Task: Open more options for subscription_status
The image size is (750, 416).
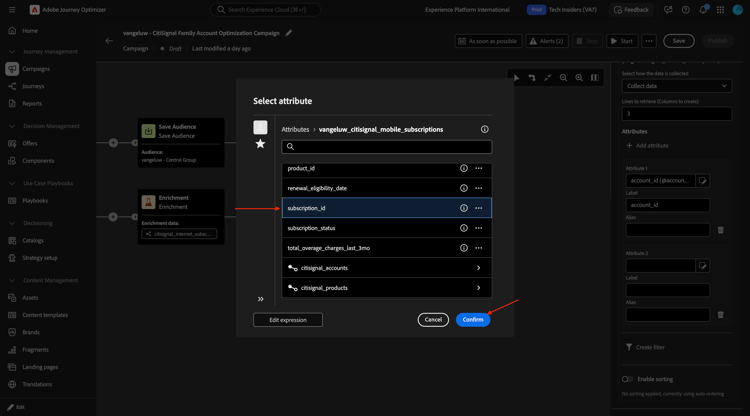Action: coord(479,228)
